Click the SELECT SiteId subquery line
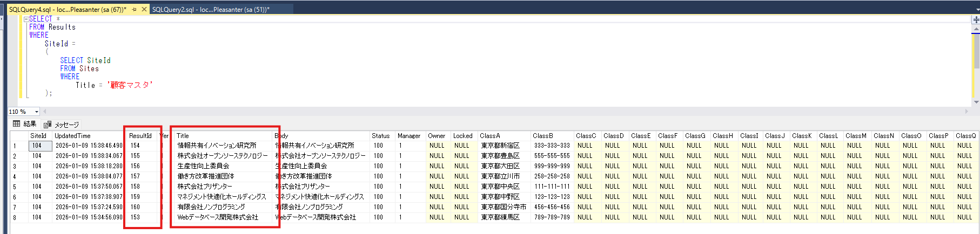 [85, 60]
